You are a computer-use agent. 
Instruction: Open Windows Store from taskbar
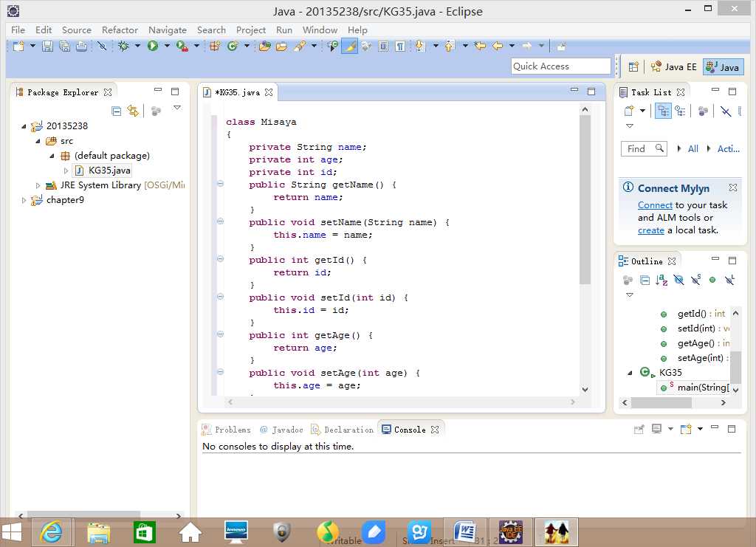point(144,532)
